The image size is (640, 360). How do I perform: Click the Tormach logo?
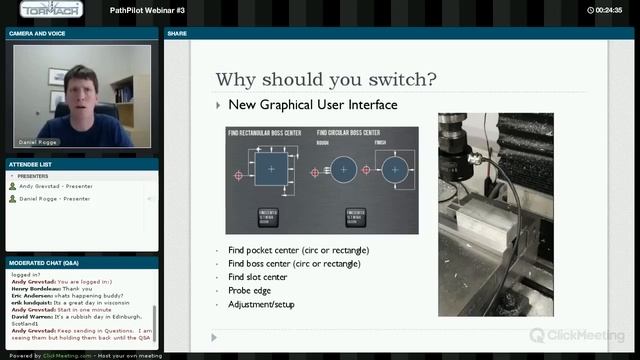pos(51,9)
